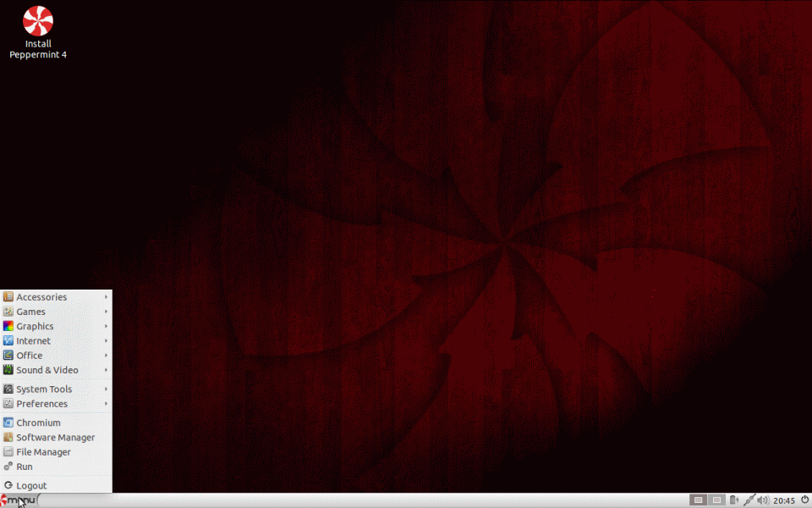The height and width of the screenshot is (508, 812).
Task: Close the menu via the taskbar menu button
Action: point(18,500)
